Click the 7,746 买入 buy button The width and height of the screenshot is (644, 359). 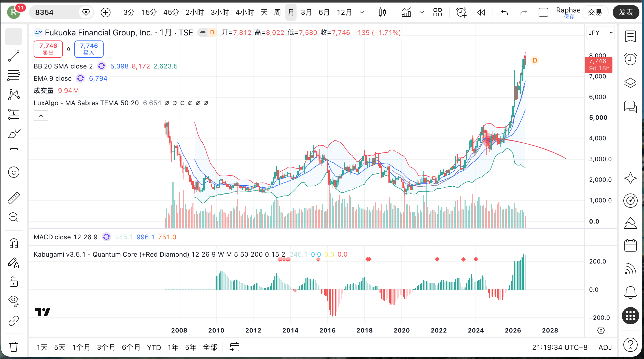pos(89,49)
